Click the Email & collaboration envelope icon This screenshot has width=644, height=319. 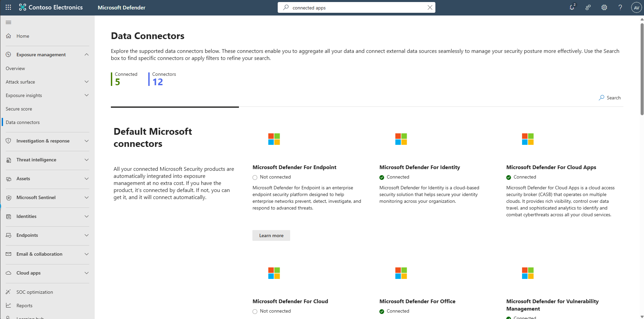point(9,254)
